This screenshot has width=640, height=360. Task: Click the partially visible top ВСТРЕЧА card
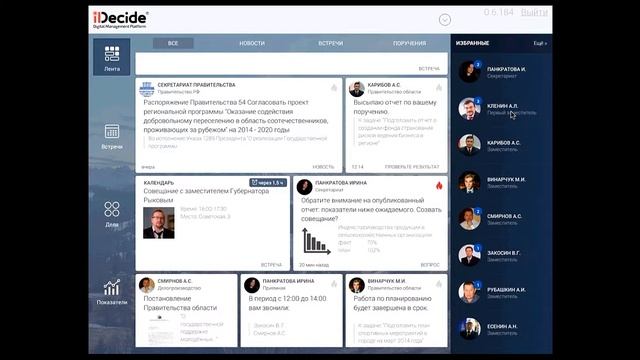point(291,63)
